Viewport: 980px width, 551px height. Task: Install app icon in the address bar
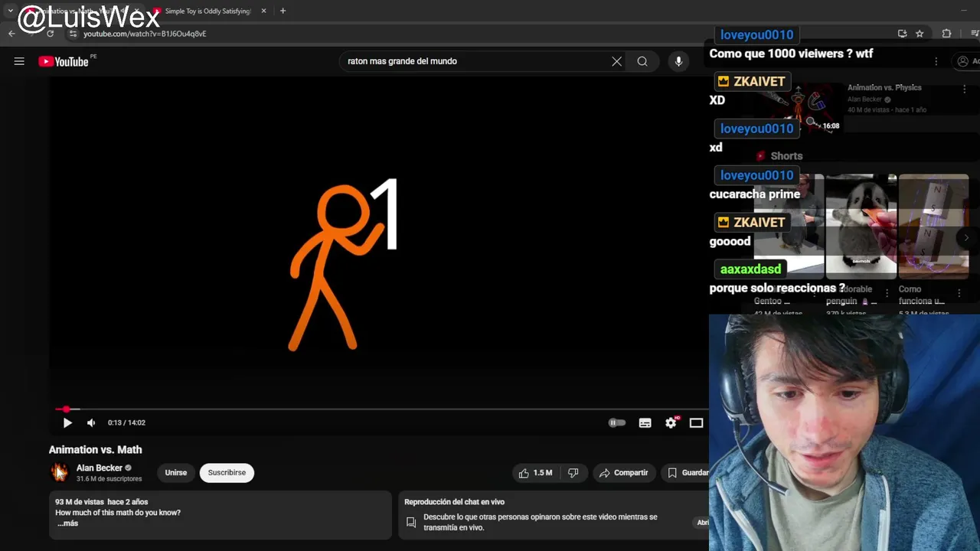point(902,34)
